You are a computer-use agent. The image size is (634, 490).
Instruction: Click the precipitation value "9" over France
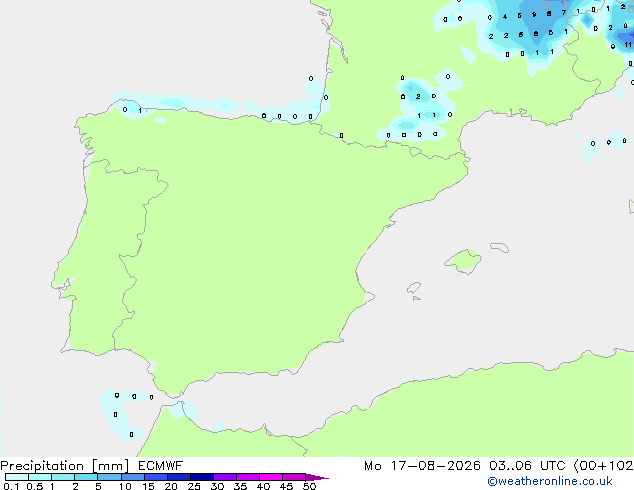click(534, 15)
